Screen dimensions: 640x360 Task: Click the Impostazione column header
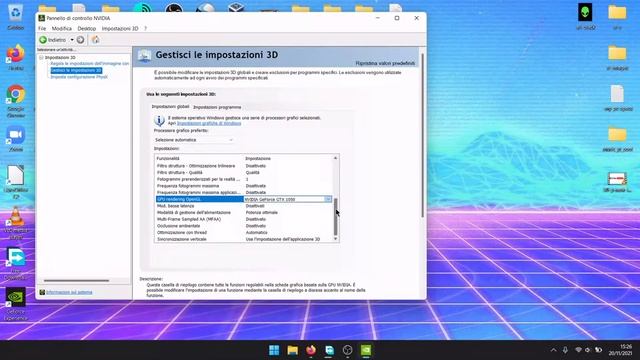[x=288, y=158]
